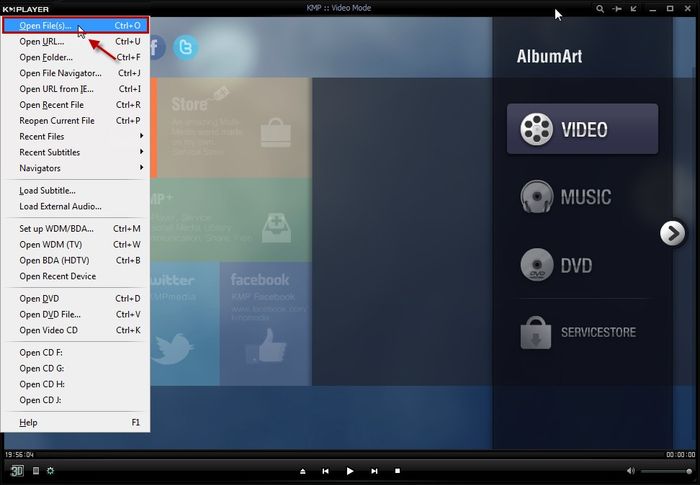
Task: Select Open CD G: entry
Action: [x=75, y=368]
